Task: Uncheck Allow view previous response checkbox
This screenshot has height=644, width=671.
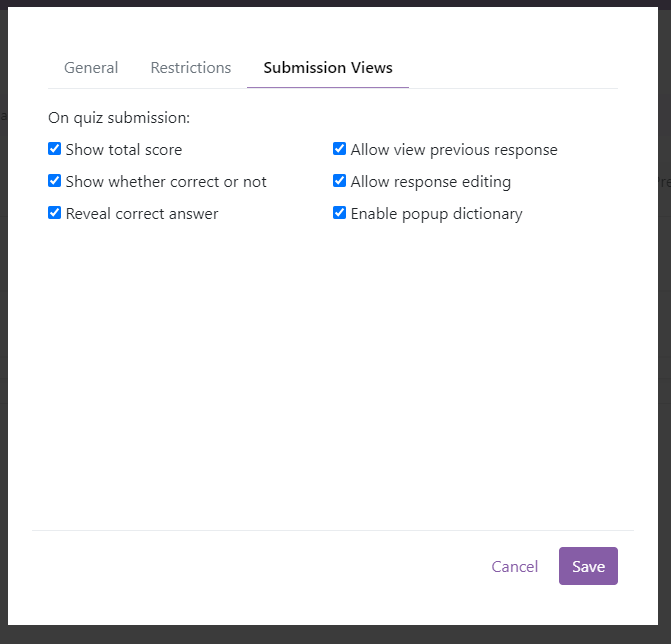Action: coord(339,149)
